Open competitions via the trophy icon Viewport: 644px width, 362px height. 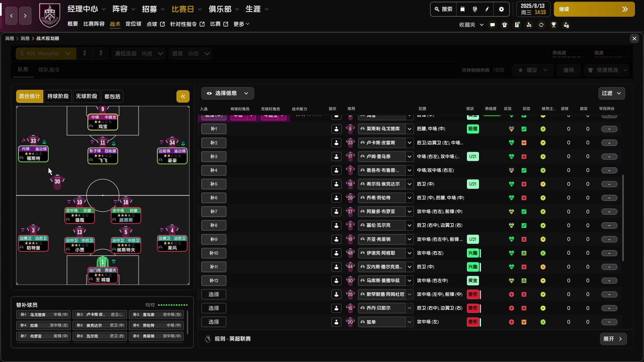[554, 25]
